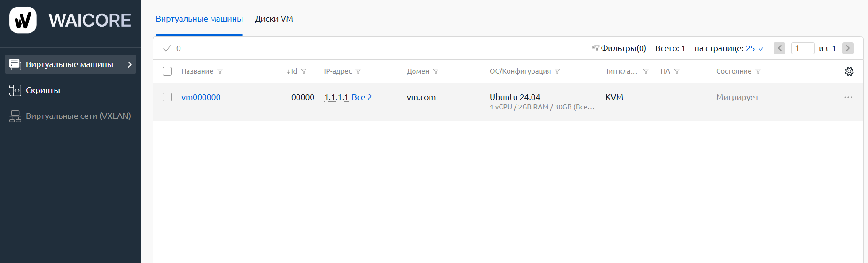Image resolution: width=868 pixels, height=263 pixels.
Task: Select the Виртуальные машины tab
Action: 199,19
